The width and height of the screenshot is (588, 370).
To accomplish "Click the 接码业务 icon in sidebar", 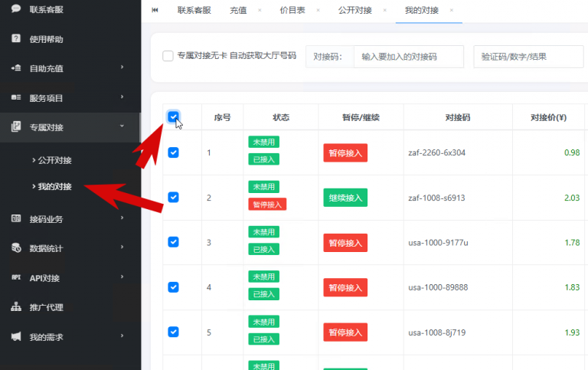I will pyautogui.click(x=16, y=218).
